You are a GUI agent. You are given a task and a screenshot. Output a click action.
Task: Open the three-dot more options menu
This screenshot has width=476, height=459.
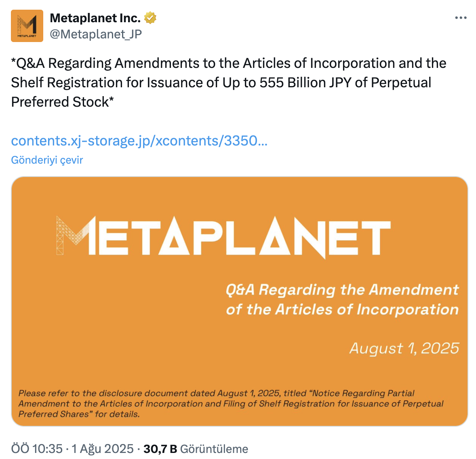pos(461,18)
